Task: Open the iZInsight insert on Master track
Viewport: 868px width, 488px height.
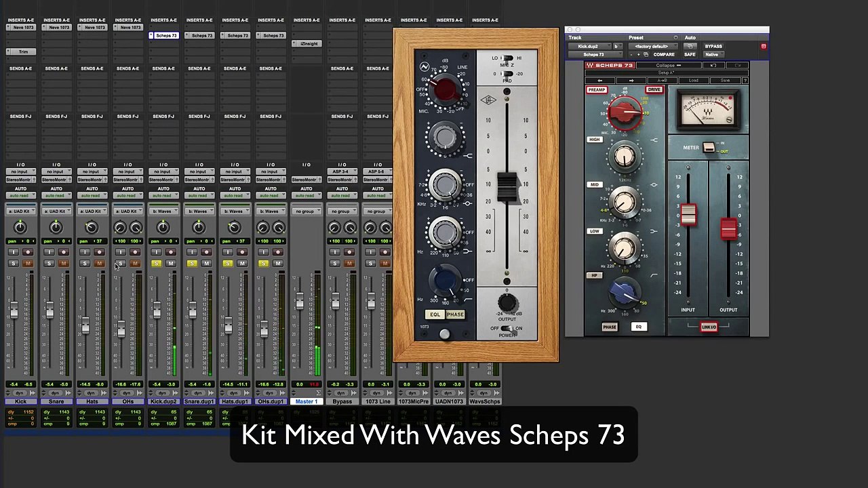Action: [x=307, y=43]
